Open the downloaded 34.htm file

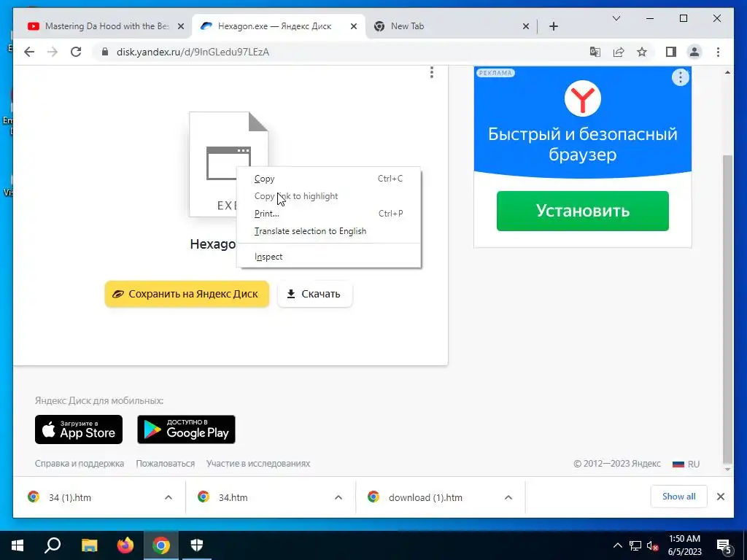coord(233,497)
